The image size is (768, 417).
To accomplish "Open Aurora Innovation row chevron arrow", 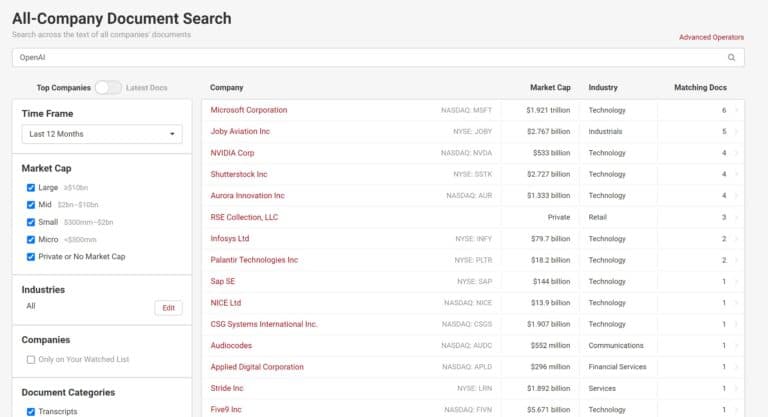I will [x=736, y=196].
